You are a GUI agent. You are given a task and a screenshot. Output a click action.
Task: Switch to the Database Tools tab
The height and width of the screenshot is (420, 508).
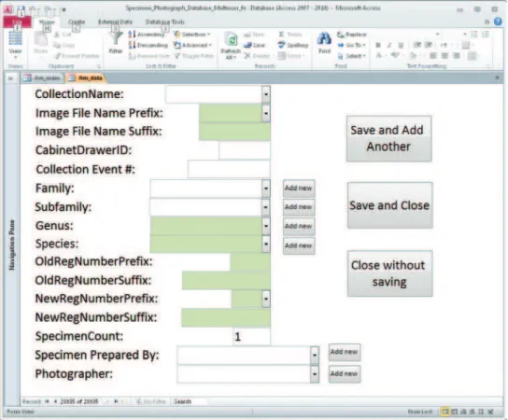165,22
